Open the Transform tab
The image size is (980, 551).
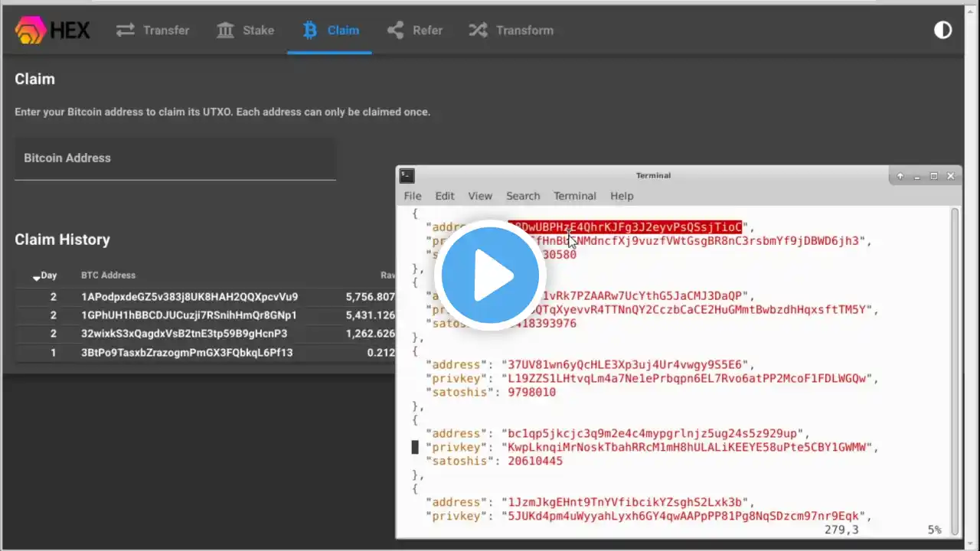click(x=511, y=31)
